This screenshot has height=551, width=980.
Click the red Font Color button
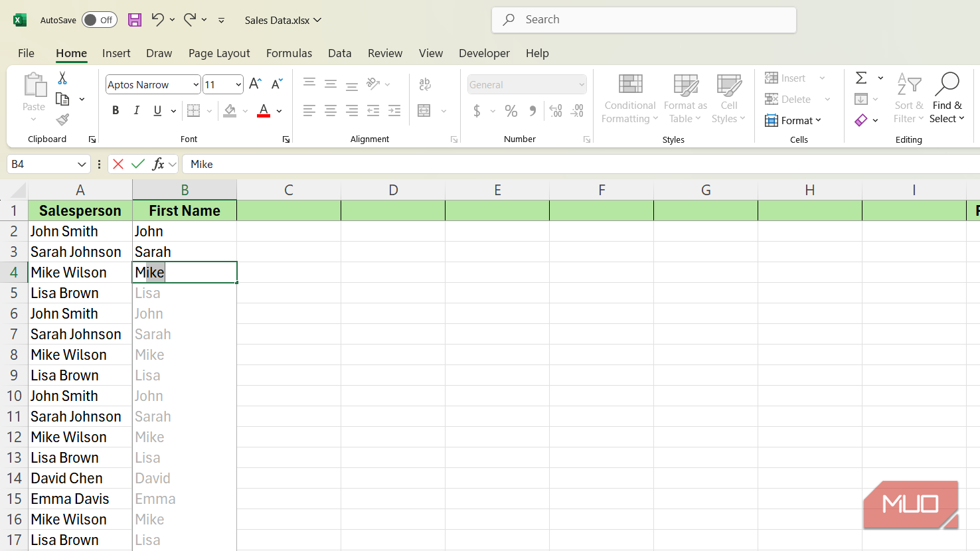(264, 110)
